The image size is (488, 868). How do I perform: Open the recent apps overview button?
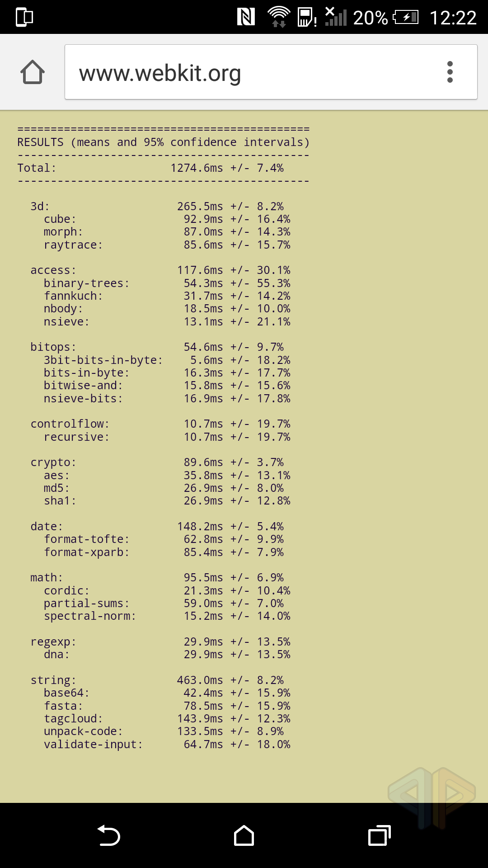tap(379, 835)
